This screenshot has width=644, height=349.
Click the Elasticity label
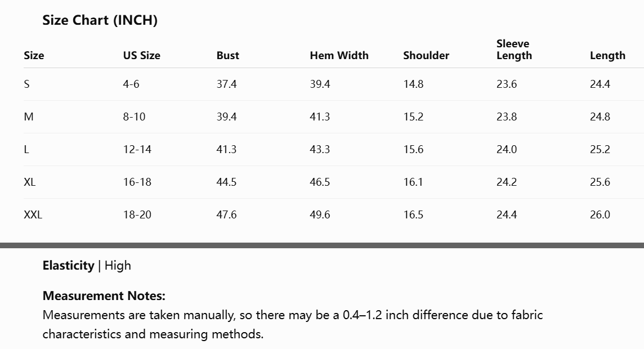(x=69, y=265)
